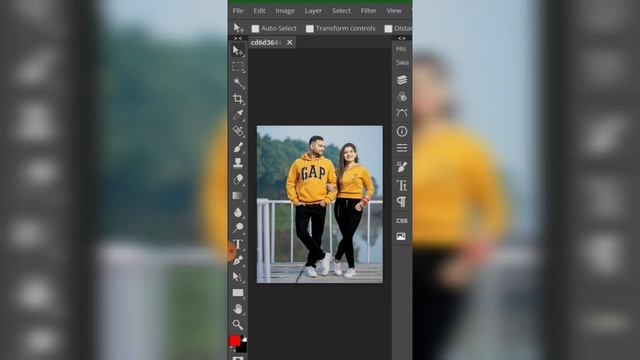The width and height of the screenshot is (640, 360).
Task: Select the Magic Wand tool
Action: tap(238, 83)
